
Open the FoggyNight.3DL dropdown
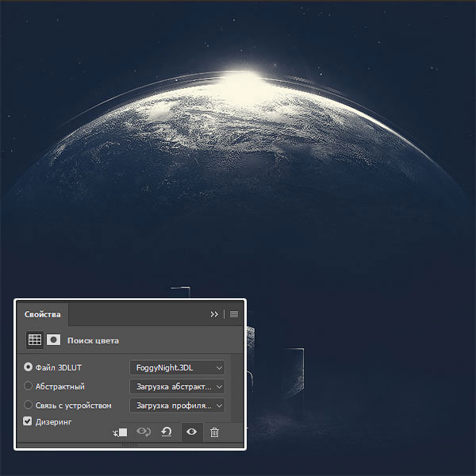[177, 367]
